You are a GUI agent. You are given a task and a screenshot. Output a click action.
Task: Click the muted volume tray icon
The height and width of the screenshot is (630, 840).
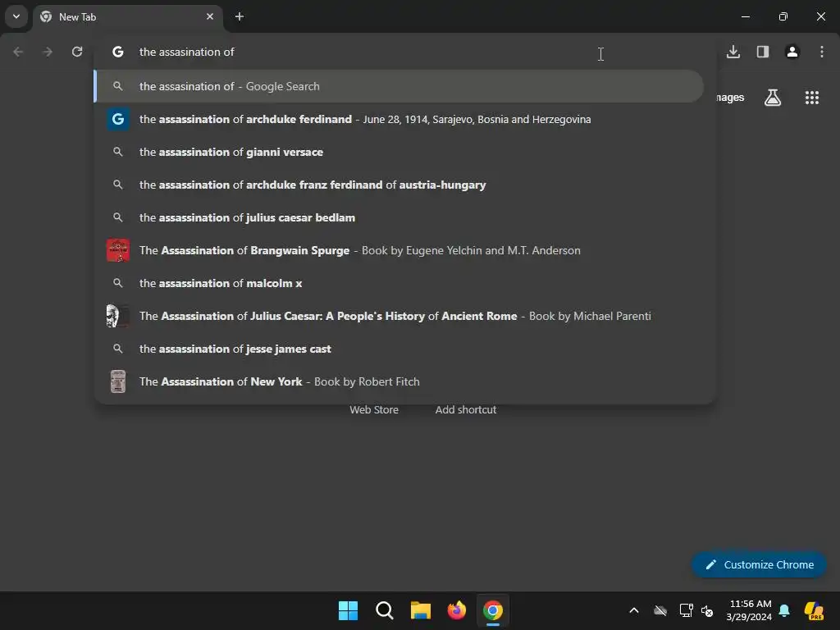tap(707, 610)
